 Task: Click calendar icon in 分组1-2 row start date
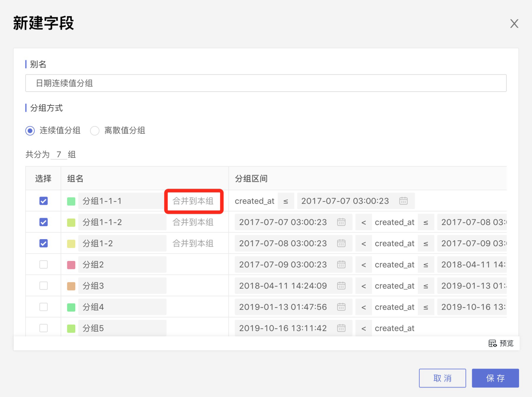pos(341,243)
